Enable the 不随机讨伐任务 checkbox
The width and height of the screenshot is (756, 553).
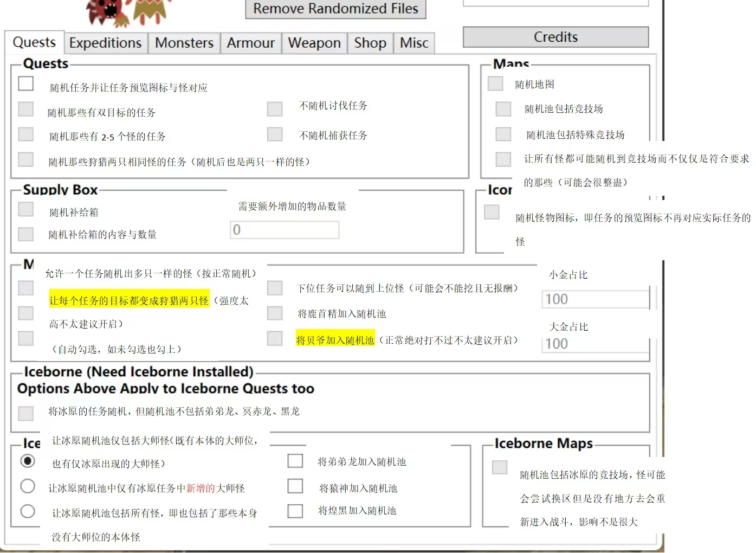274,108
